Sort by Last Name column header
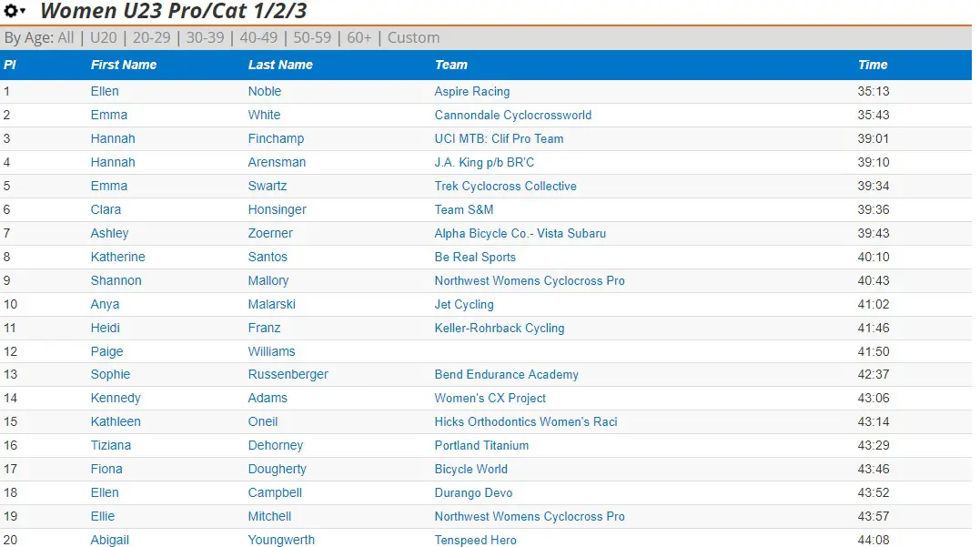The height and width of the screenshot is (547, 980). (x=280, y=65)
